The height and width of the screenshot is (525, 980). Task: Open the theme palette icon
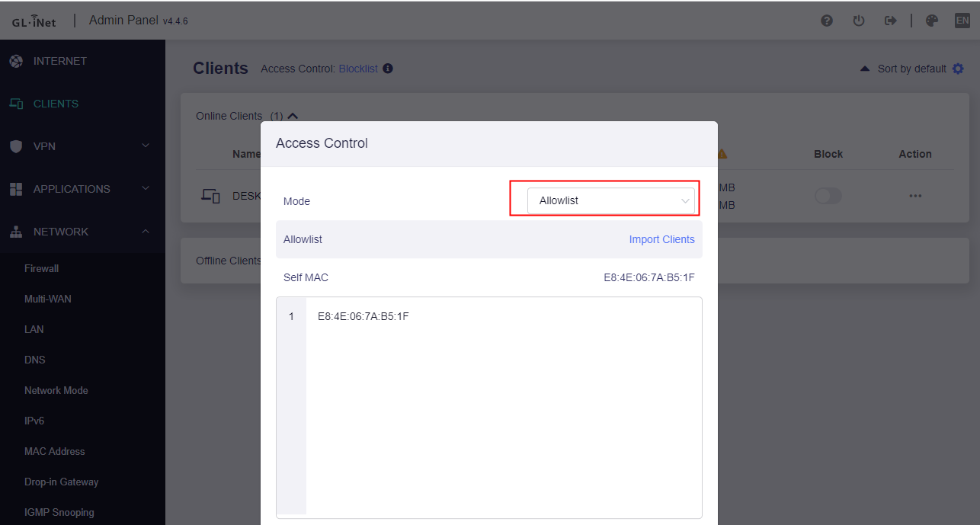coord(931,21)
